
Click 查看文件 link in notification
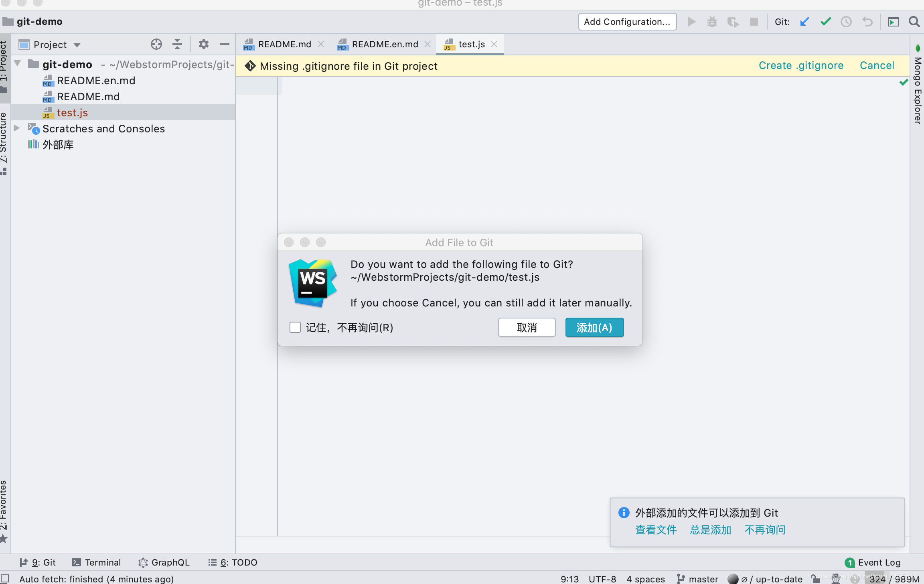pyautogui.click(x=656, y=529)
